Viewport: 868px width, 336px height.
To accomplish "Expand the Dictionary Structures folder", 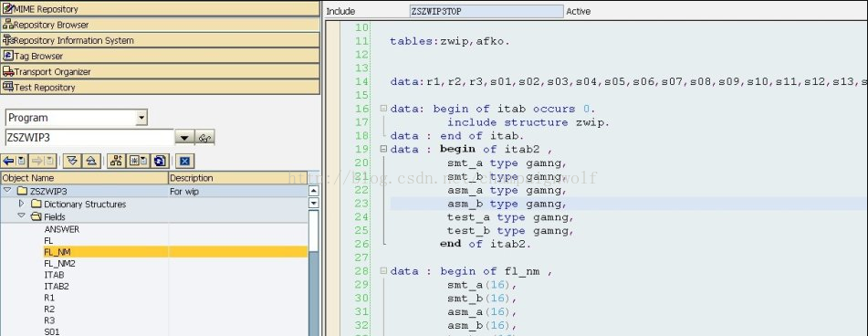I will 22,204.
